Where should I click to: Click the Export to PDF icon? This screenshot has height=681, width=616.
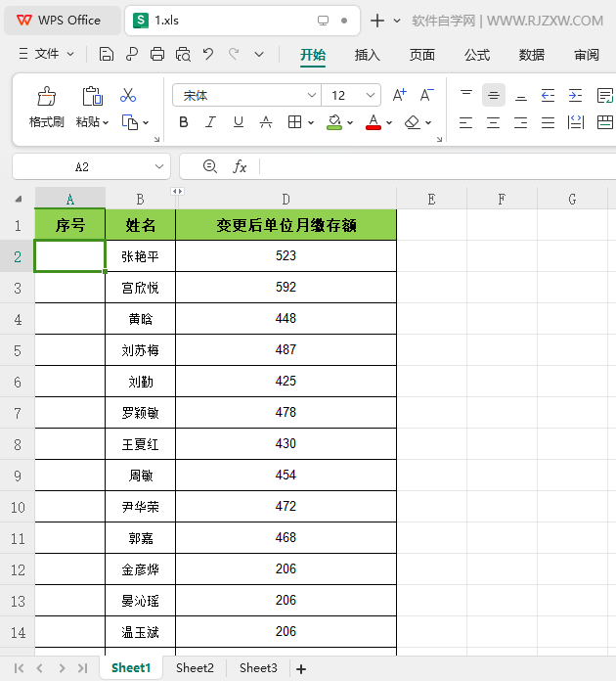pos(132,54)
